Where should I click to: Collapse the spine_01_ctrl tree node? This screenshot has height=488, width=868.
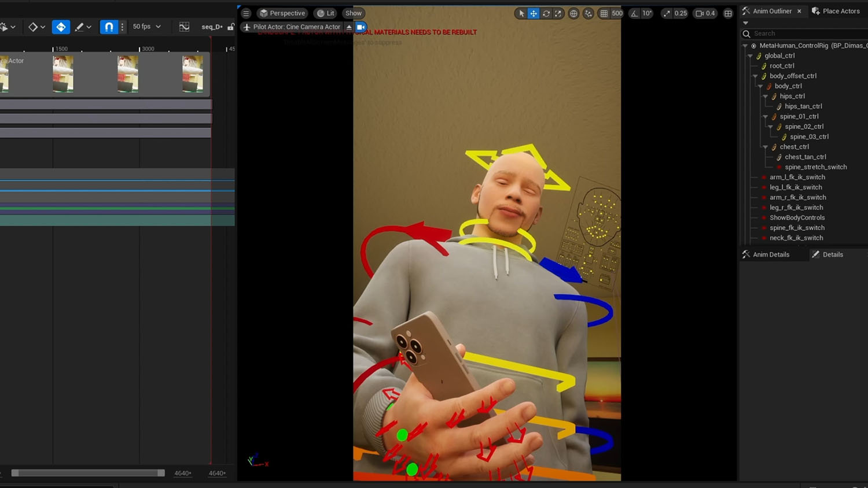[766, 117]
